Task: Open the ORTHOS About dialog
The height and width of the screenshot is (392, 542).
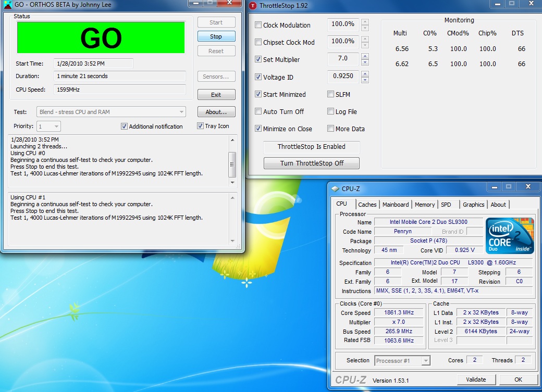Action: (x=216, y=112)
